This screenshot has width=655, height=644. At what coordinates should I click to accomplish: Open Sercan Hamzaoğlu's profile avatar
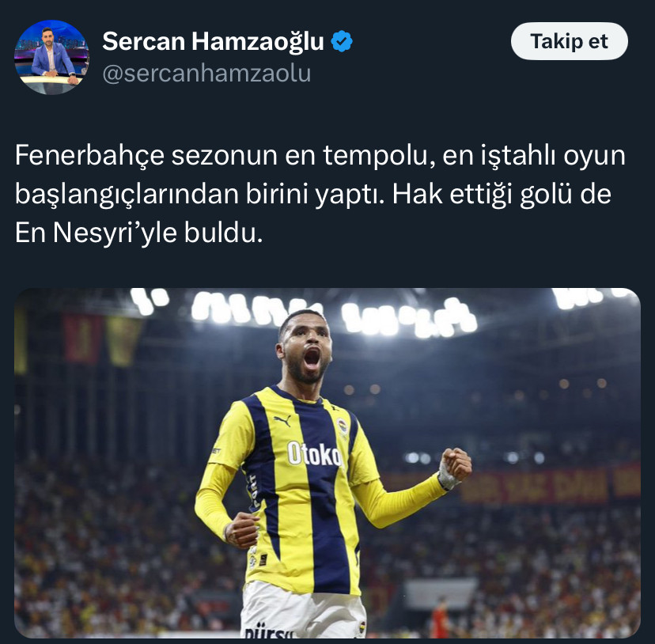51,57
